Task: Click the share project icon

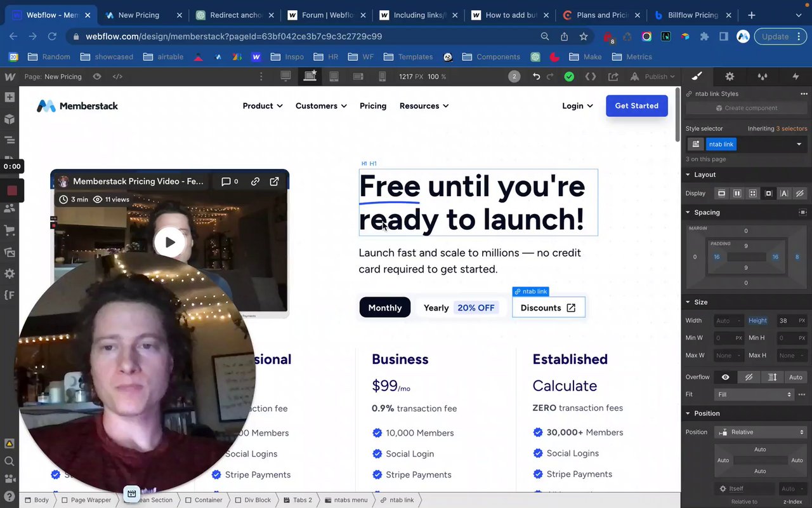Action: 613,76
